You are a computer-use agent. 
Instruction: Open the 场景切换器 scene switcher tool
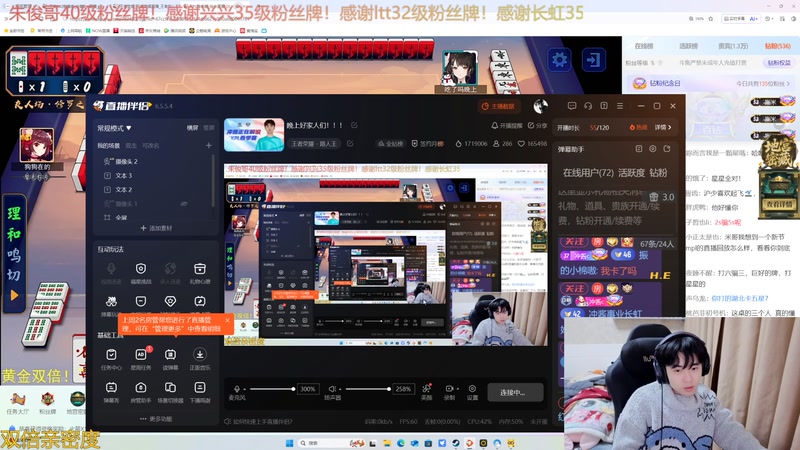click(170, 392)
